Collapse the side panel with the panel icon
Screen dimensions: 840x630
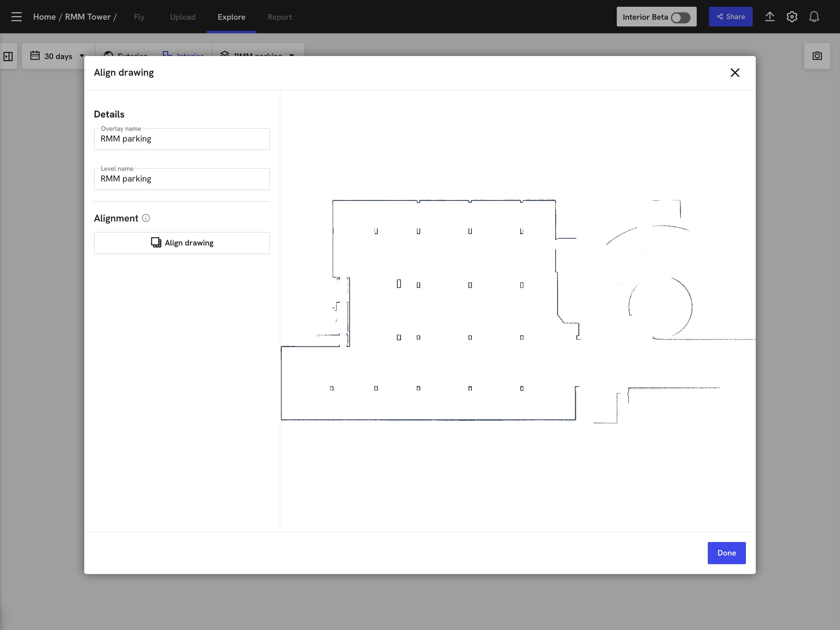8,56
